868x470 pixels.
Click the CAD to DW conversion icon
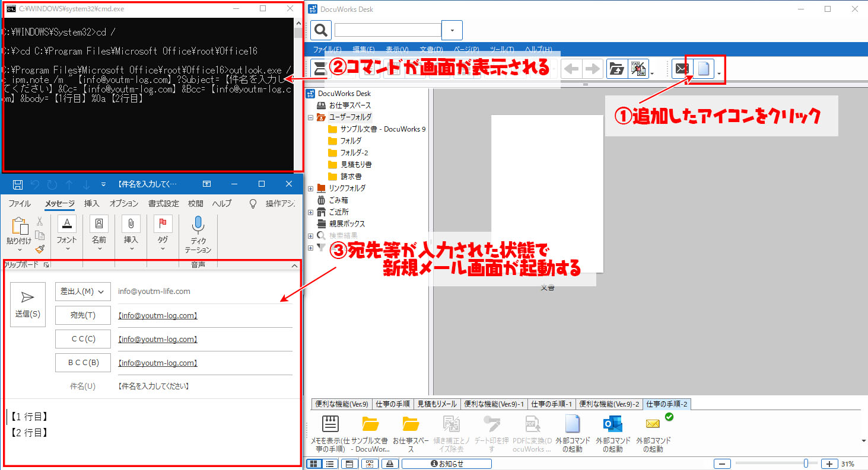(638, 69)
